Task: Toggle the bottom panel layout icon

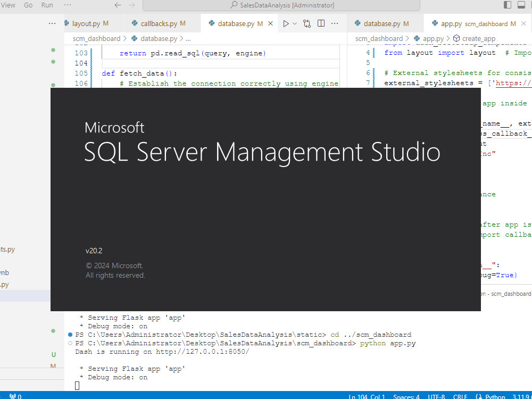Action: click(521, 5)
